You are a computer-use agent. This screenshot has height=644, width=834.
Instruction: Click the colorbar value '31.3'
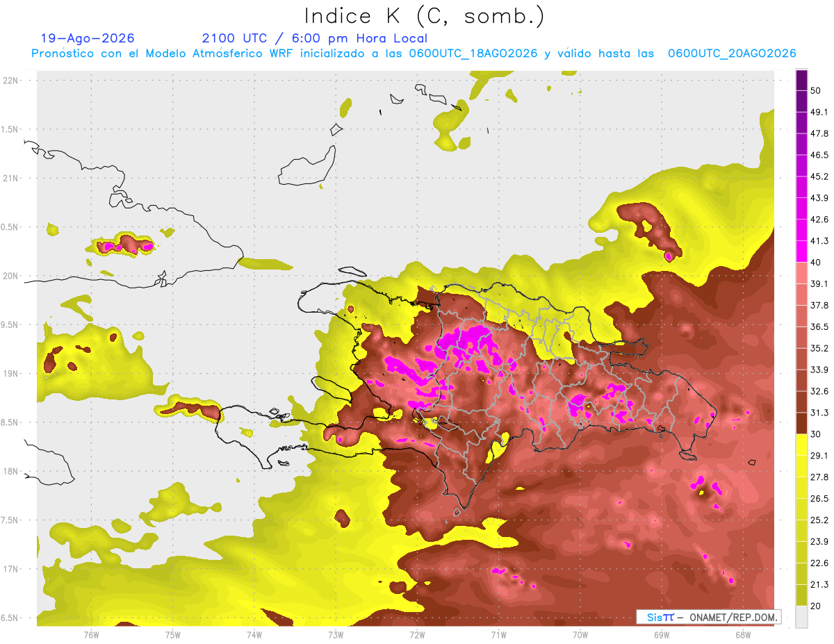coord(819,413)
